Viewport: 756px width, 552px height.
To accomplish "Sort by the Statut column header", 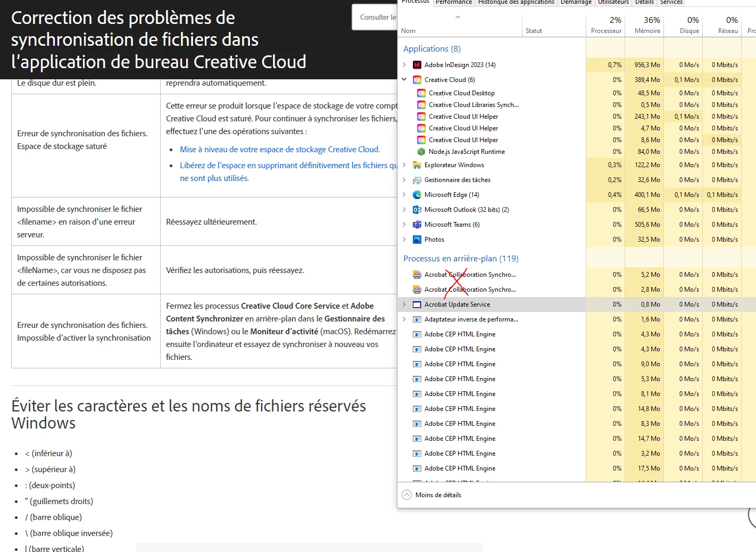I will (554, 25).
